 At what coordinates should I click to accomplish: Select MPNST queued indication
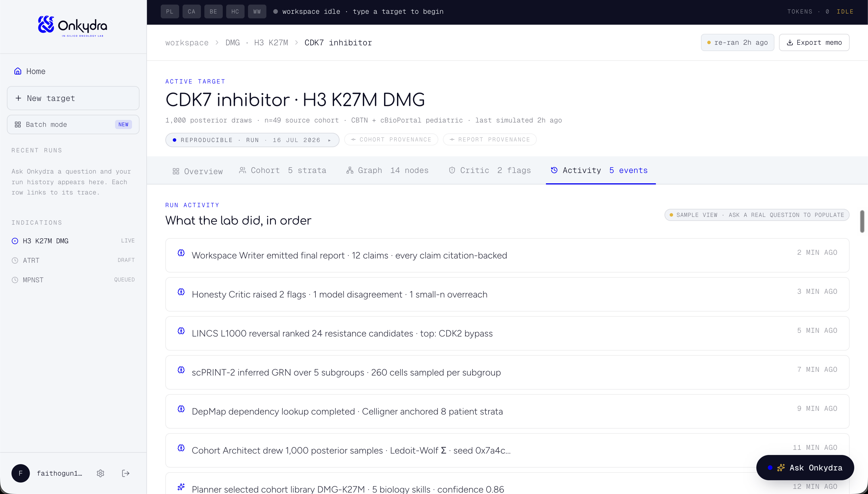coord(73,280)
